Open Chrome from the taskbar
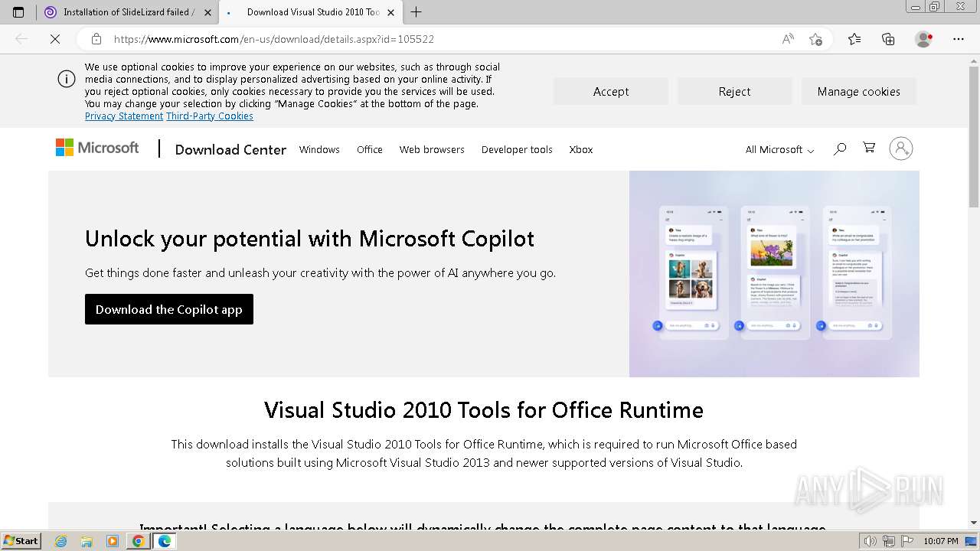Screen dimensions: 980x551 (138, 541)
